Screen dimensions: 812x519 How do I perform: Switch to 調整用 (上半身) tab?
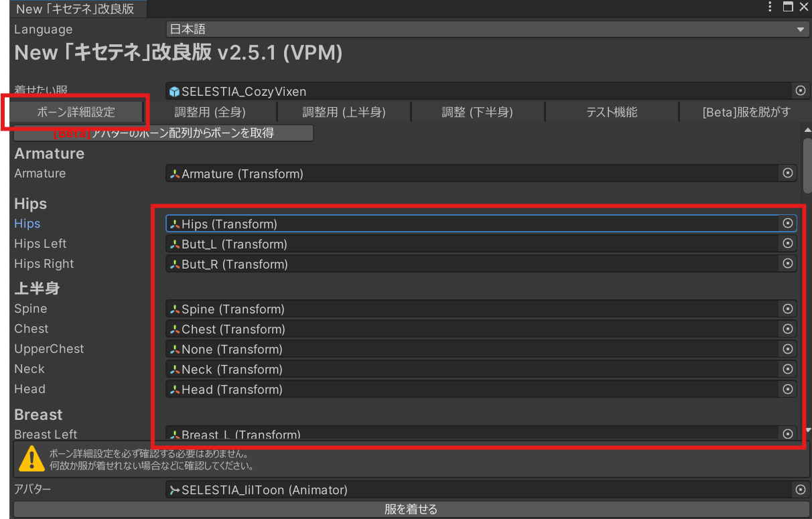(344, 112)
